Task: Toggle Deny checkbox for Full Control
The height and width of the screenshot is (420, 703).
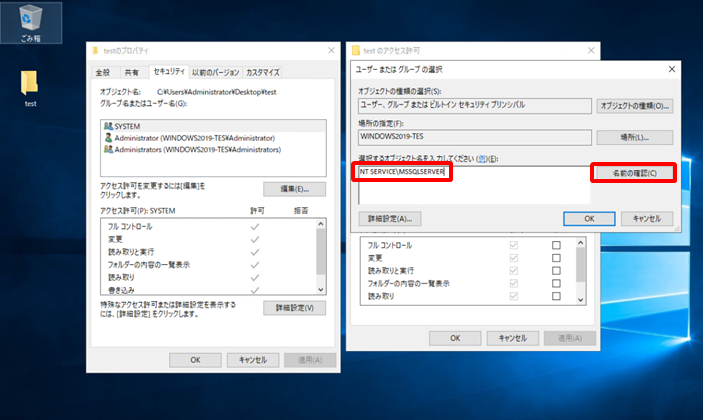Action: [x=556, y=245]
